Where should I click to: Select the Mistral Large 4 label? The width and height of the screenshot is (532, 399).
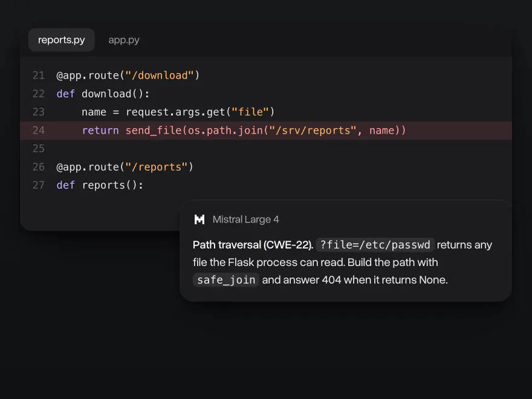[245, 219]
